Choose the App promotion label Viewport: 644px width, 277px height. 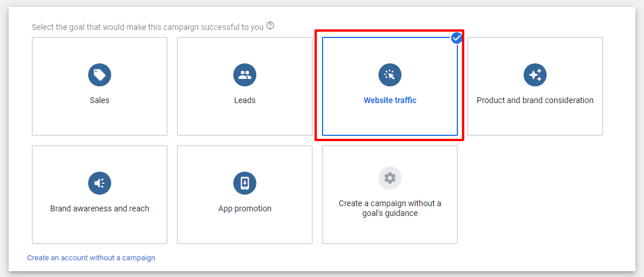(245, 208)
